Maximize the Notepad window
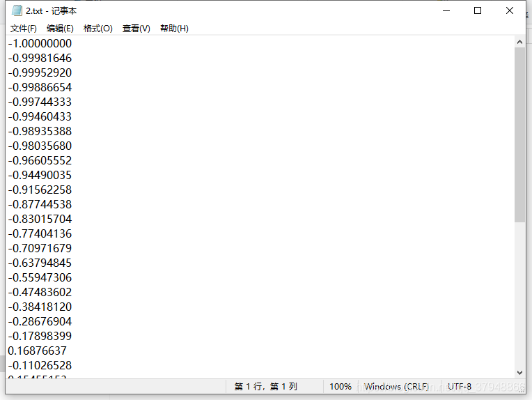Screen dimensions: 532x400 coord(478,11)
